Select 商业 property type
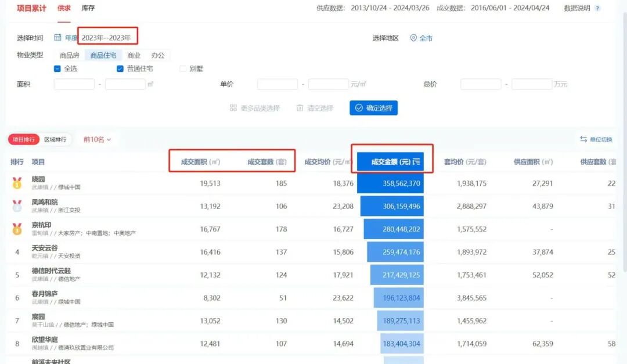Image resolution: width=627 pixels, height=364 pixels. tap(134, 55)
